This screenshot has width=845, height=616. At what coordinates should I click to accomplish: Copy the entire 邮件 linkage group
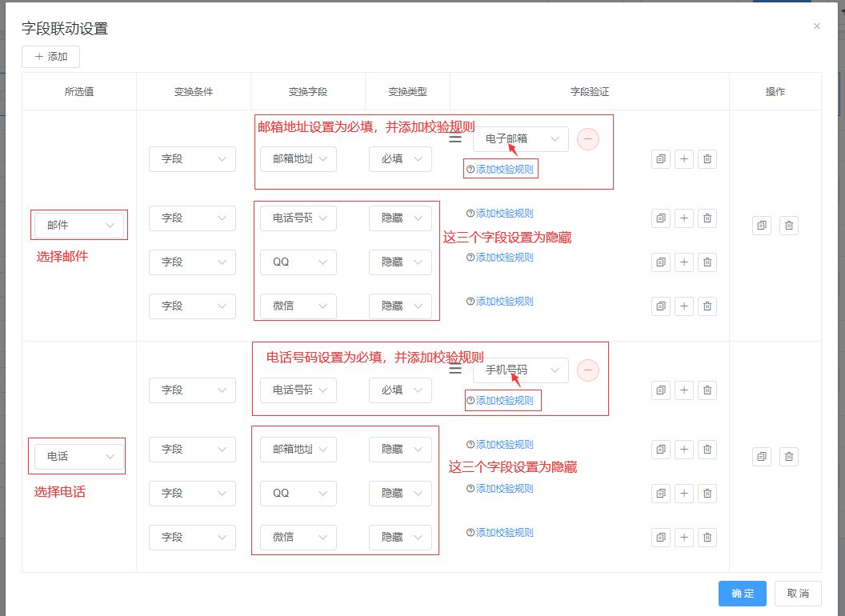coord(762,226)
